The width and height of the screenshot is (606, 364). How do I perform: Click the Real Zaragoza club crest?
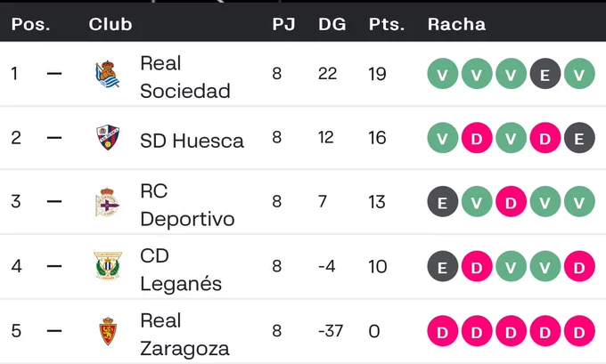point(108,331)
